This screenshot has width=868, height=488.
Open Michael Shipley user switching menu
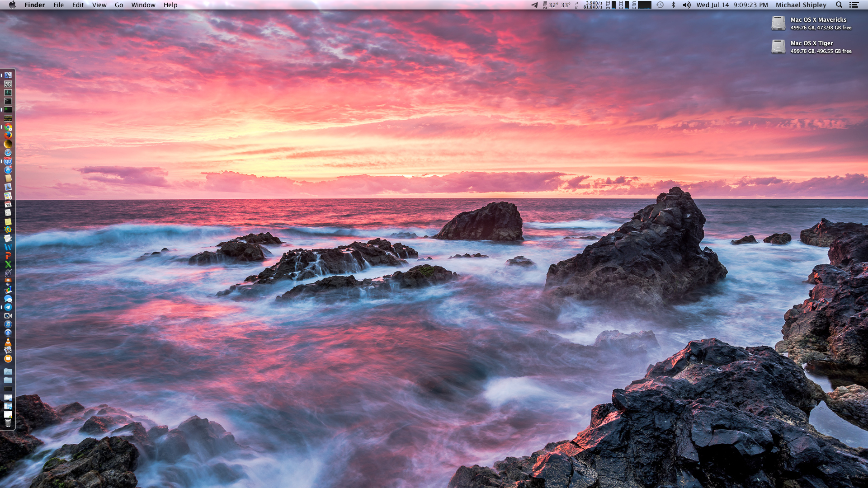coord(801,5)
